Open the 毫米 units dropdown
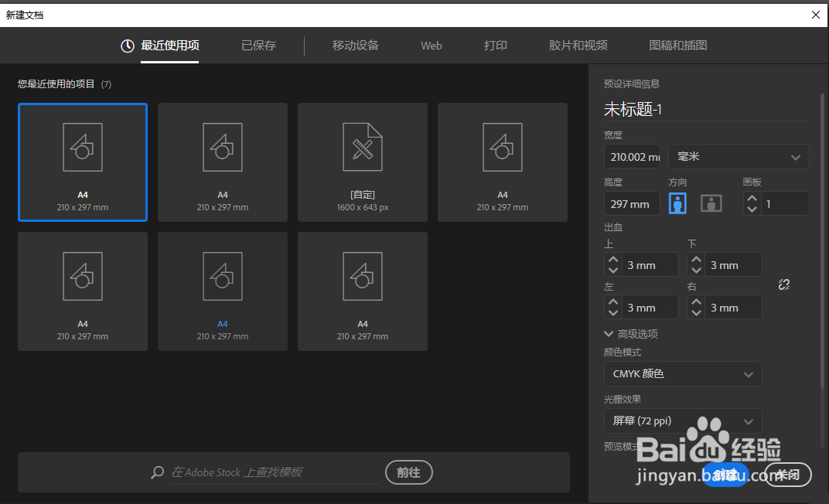The width and height of the screenshot is (829, 504). (x=738, y=156)
